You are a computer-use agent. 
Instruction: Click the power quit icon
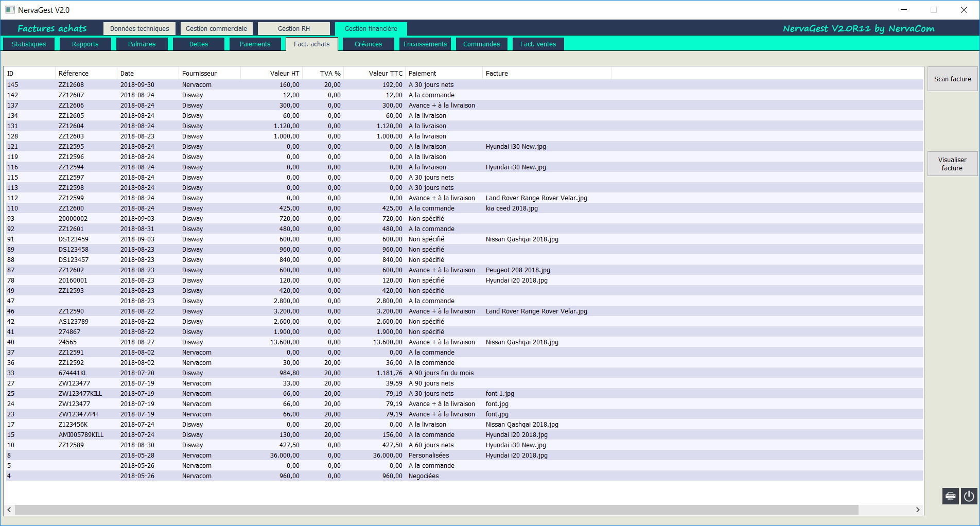[969, 496]
